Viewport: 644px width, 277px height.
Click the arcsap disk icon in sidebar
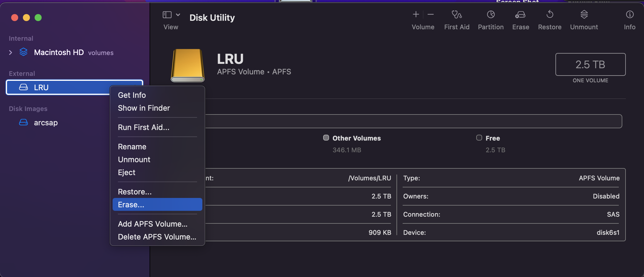[23, 122]
